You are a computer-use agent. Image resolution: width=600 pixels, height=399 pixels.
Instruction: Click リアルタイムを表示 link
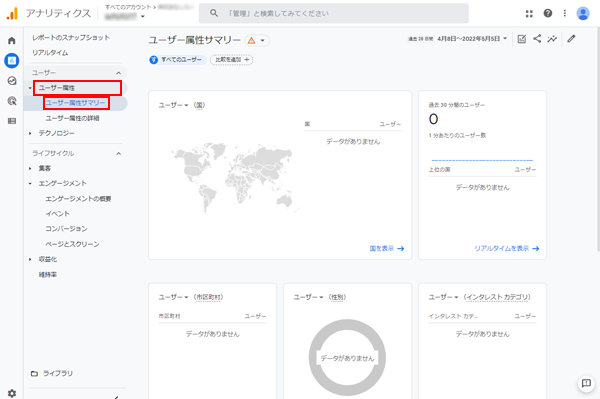pos(507,249)
